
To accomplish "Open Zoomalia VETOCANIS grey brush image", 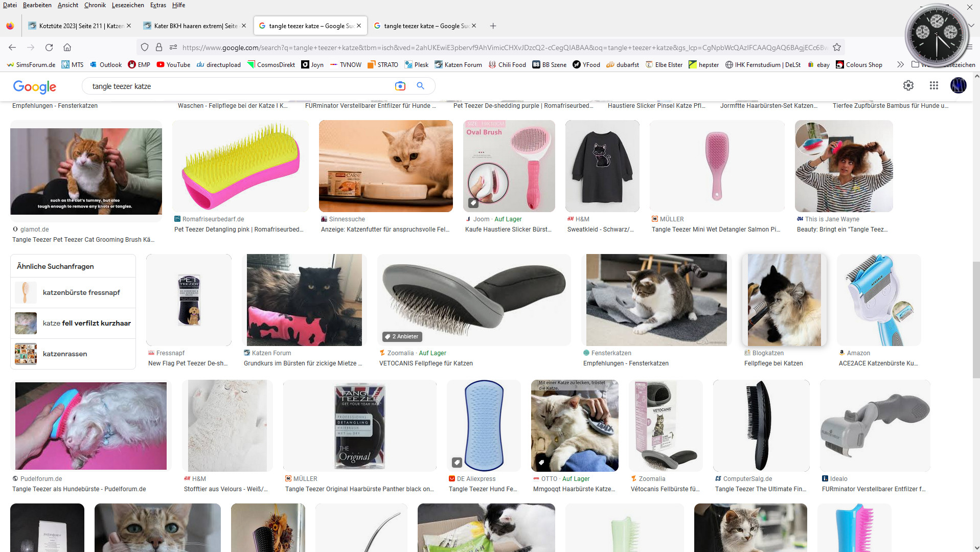I will click(x=474, y=300).
